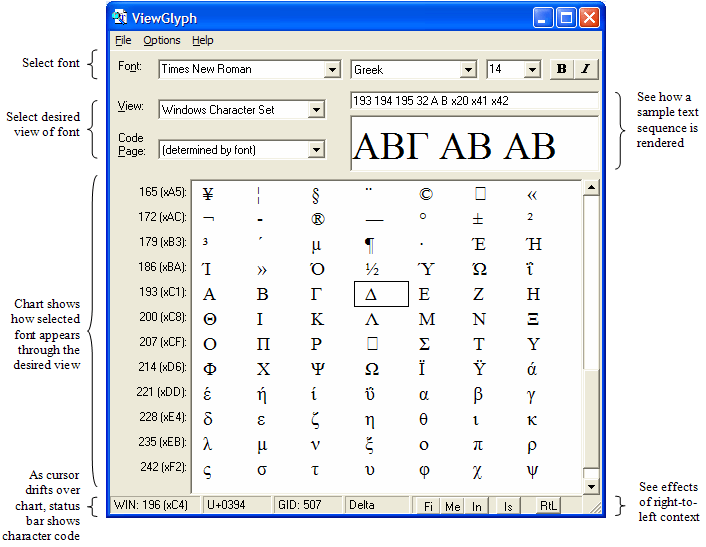
Task: Select the capital Theta glyph
Action: click(x=210, y=319)
